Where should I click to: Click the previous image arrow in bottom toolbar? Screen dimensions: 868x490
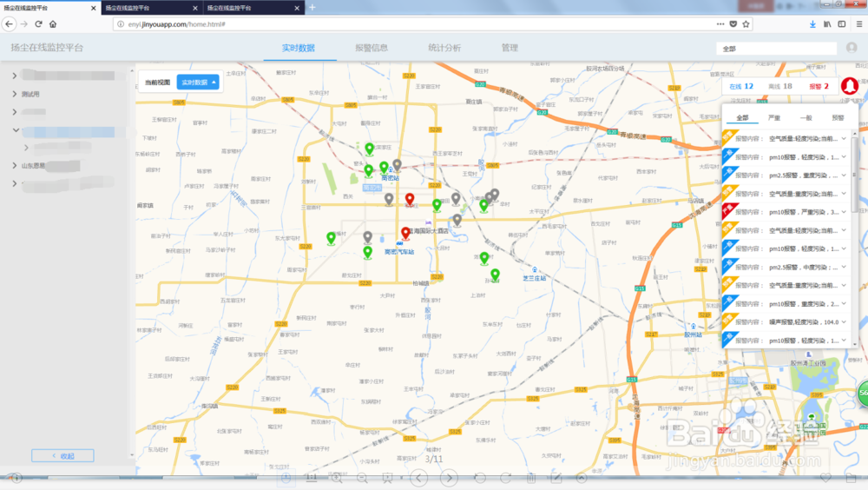pos(419,477)
